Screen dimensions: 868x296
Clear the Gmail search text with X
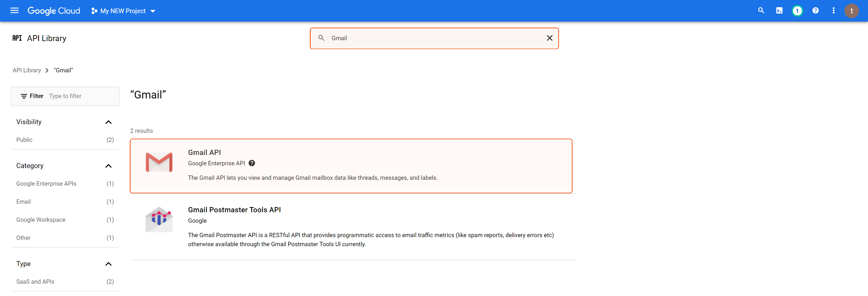pos(549,38)
